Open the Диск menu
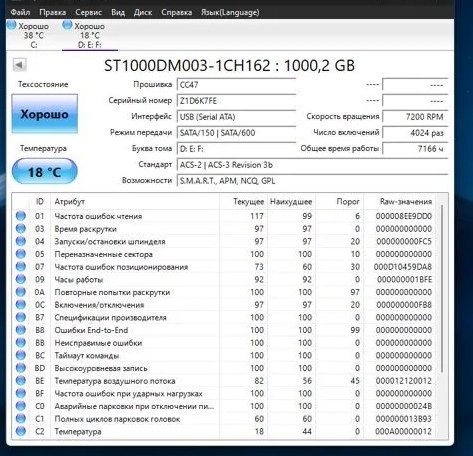Viewport: 473px width, 456px height. tap(143, 12)
